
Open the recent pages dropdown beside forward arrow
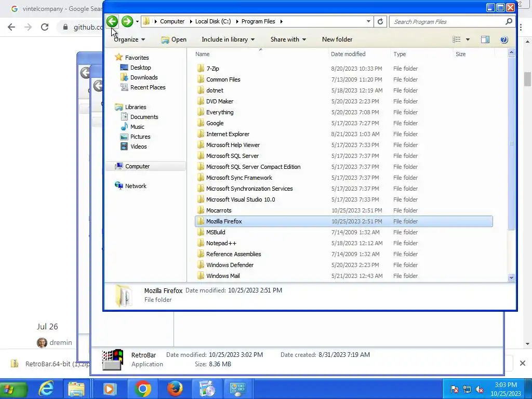(137, 21)
